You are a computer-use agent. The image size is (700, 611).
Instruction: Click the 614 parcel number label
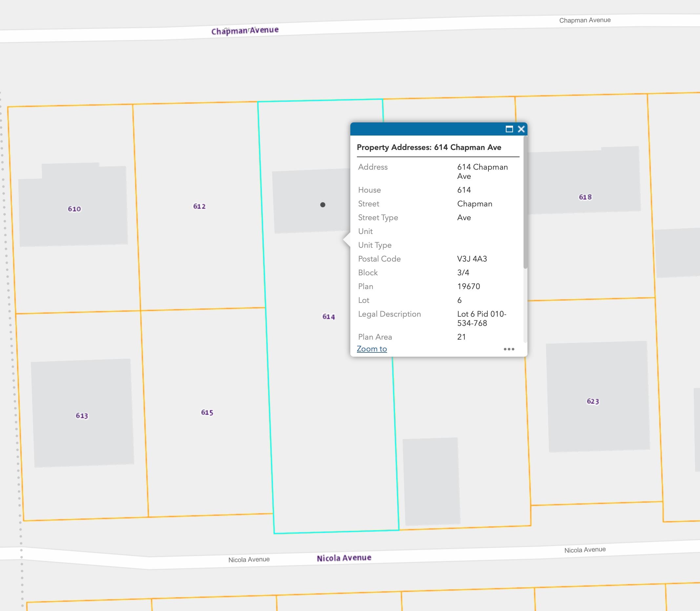329,317
